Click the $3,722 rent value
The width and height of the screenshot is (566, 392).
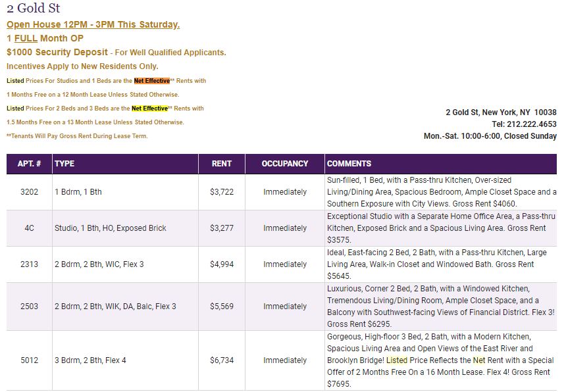pos(222,192)
